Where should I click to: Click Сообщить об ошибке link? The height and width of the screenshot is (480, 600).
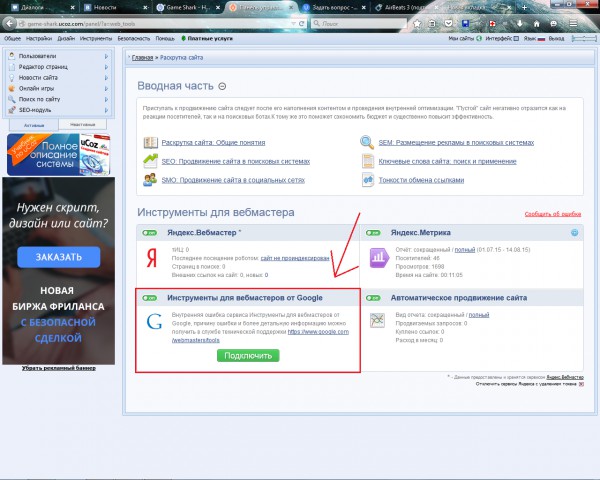coord(553,214)
